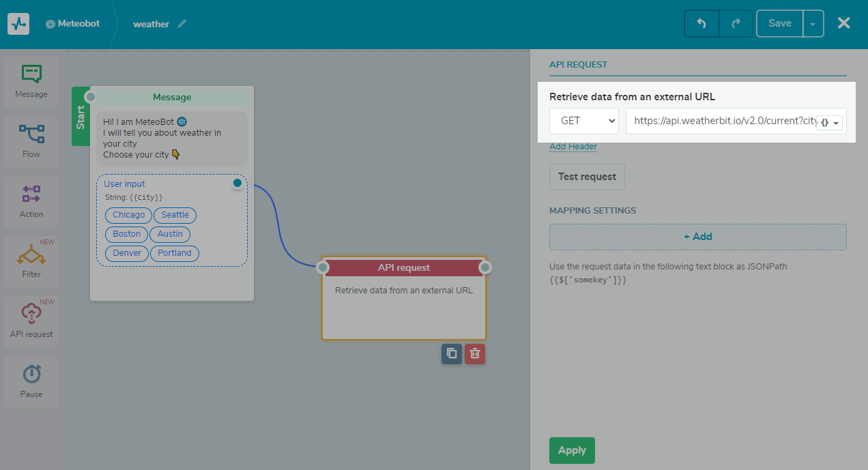Expand the Save options arrow
This screenshot has height=470, width=868.
pyautogui.click(x=813, y=24)
